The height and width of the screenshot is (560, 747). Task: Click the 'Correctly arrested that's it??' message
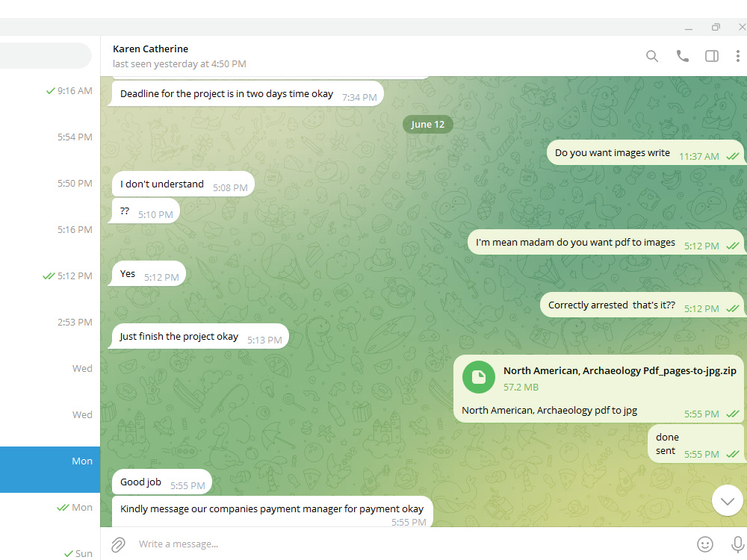coord(642,305)
